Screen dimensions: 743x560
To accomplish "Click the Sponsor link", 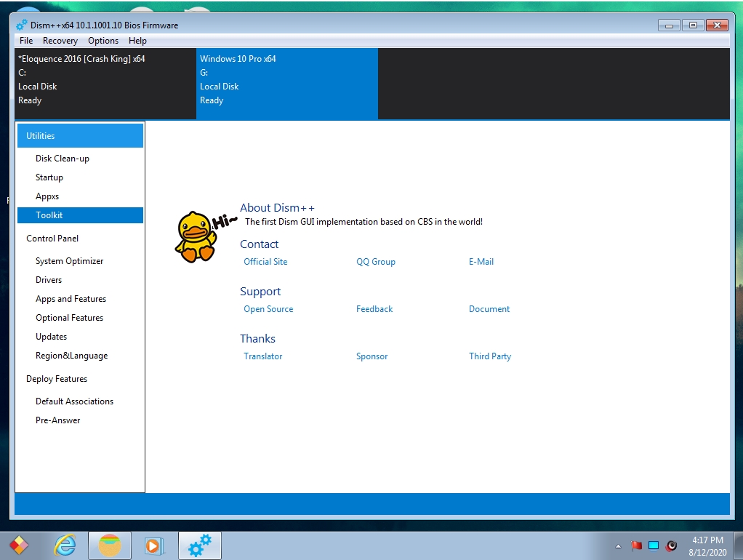I will click(372, 356).
